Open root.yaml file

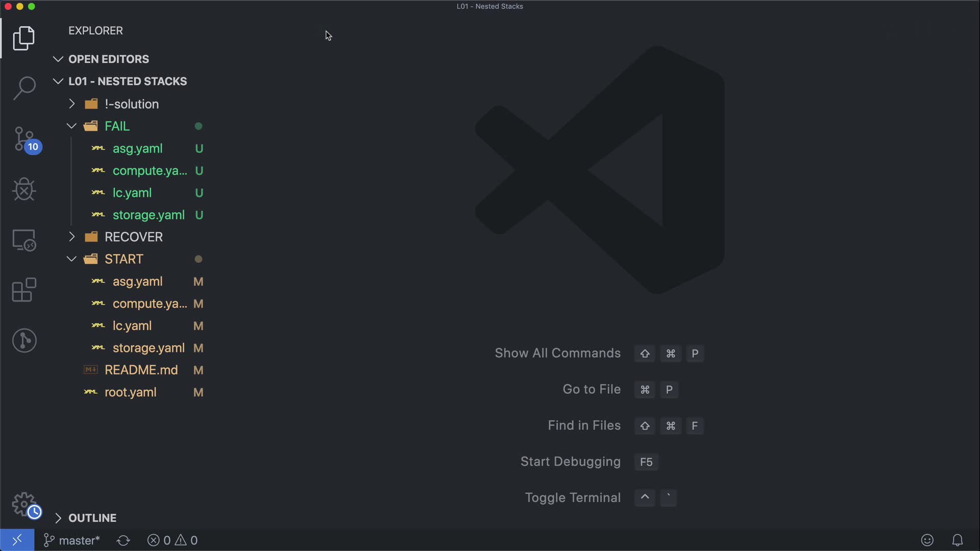coord(130,392)
